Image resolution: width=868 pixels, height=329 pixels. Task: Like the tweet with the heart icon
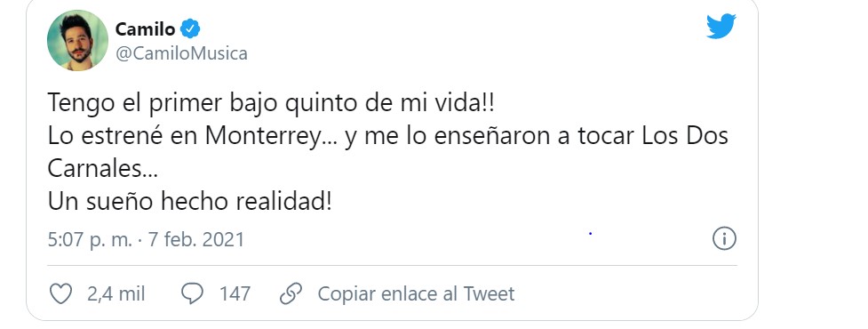[x=61, y=293]
